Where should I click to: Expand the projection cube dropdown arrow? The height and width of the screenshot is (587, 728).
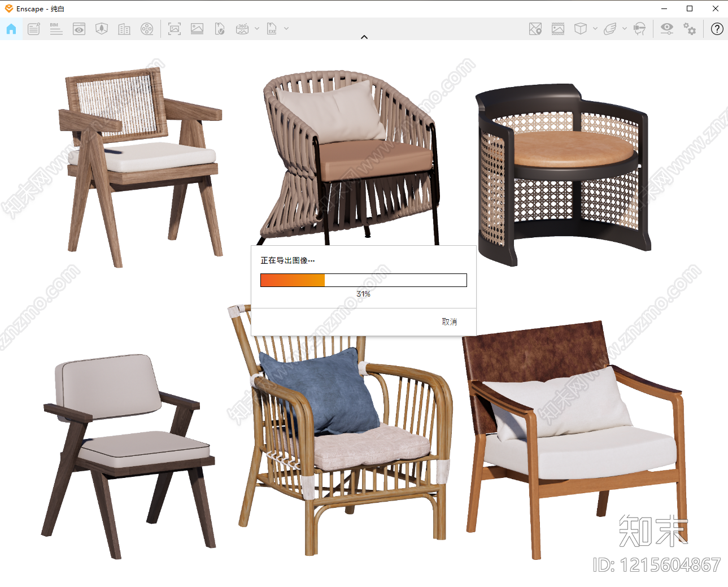[595, 29]
